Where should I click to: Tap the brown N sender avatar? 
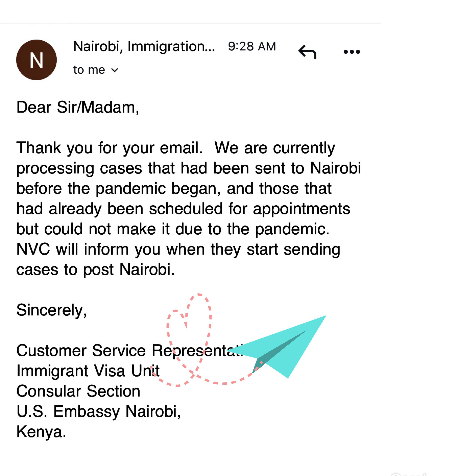36,60
